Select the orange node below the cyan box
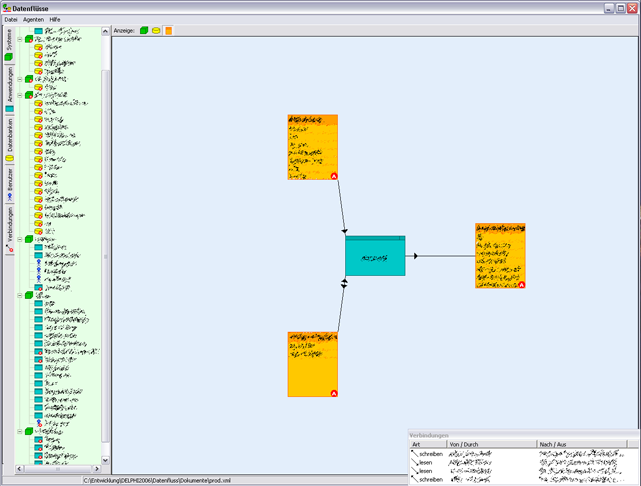641x486 pixels. click(313, 364)
